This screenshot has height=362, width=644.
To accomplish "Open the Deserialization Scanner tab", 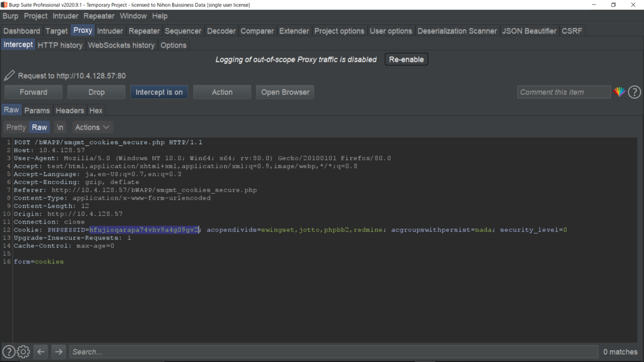I will click(457, 31).
